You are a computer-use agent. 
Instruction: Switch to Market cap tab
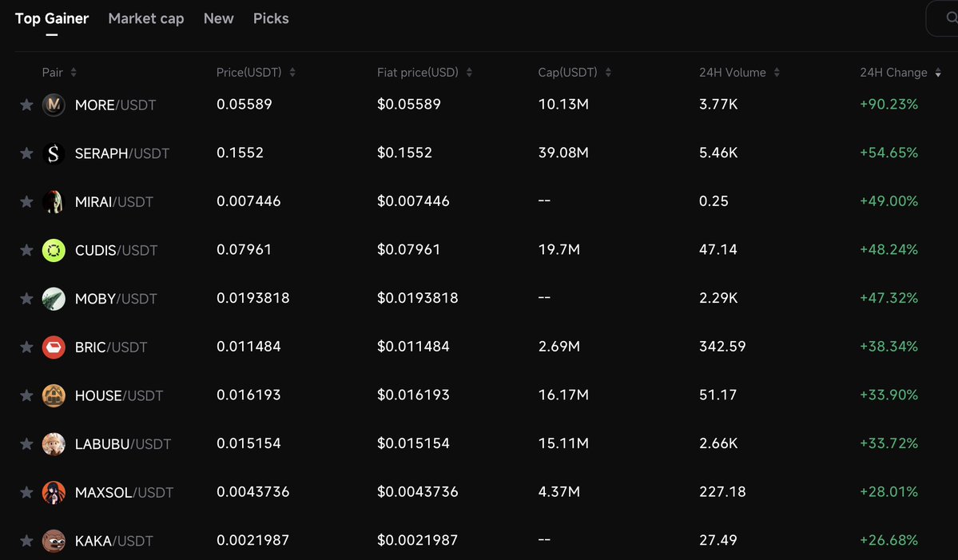point(146,19)
